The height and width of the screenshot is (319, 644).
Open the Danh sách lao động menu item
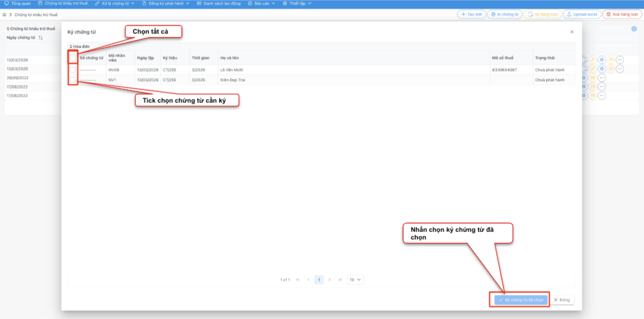pyautogui.click(x=219, y=3)
